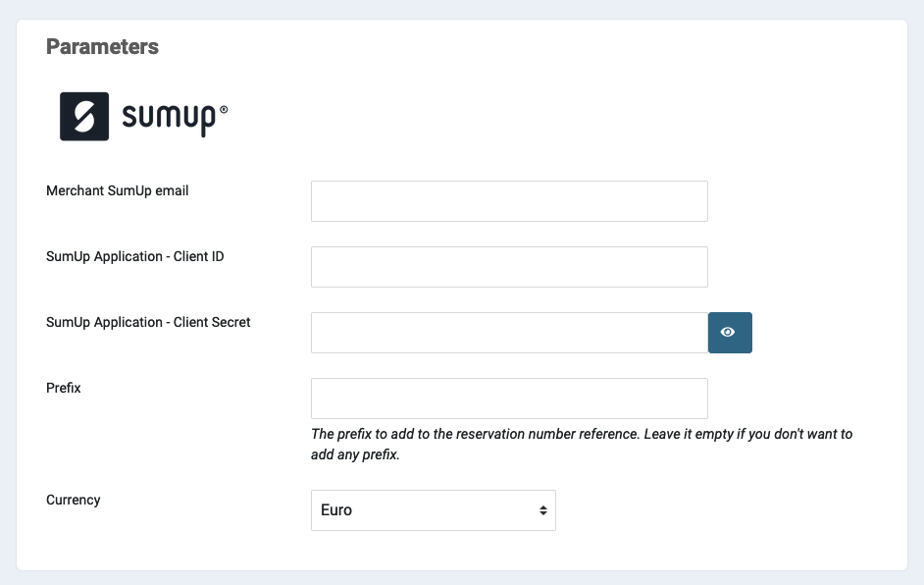This screenshot has height=585, width=924.
Task: Click the SumUp Application - Client Secret label
Action: coord(148,322)
